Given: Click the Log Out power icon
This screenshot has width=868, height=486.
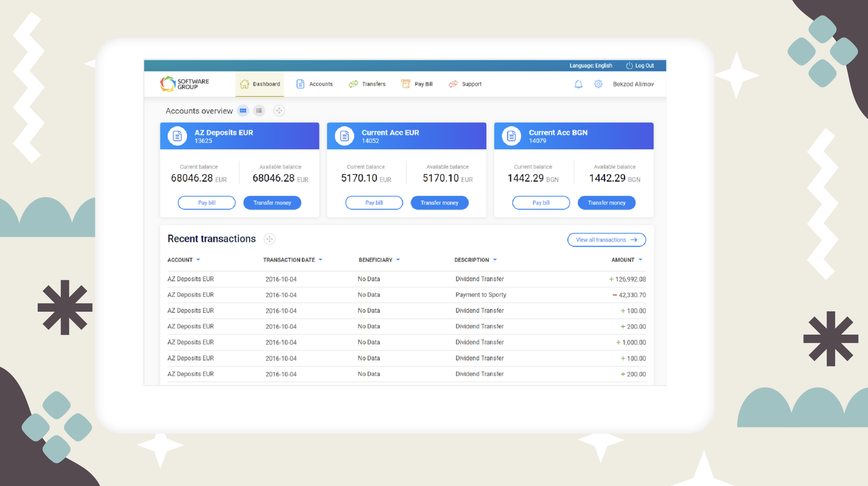Looking at the screenshot, I should pos(629,66).
